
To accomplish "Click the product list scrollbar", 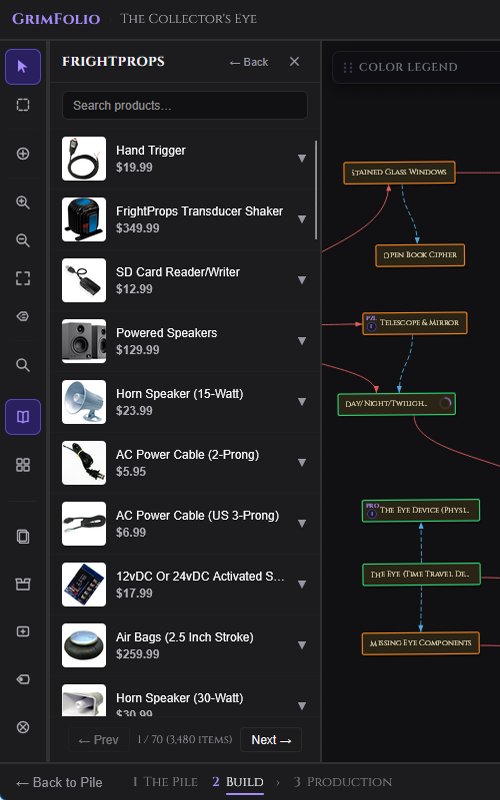I will pos(316,190).
